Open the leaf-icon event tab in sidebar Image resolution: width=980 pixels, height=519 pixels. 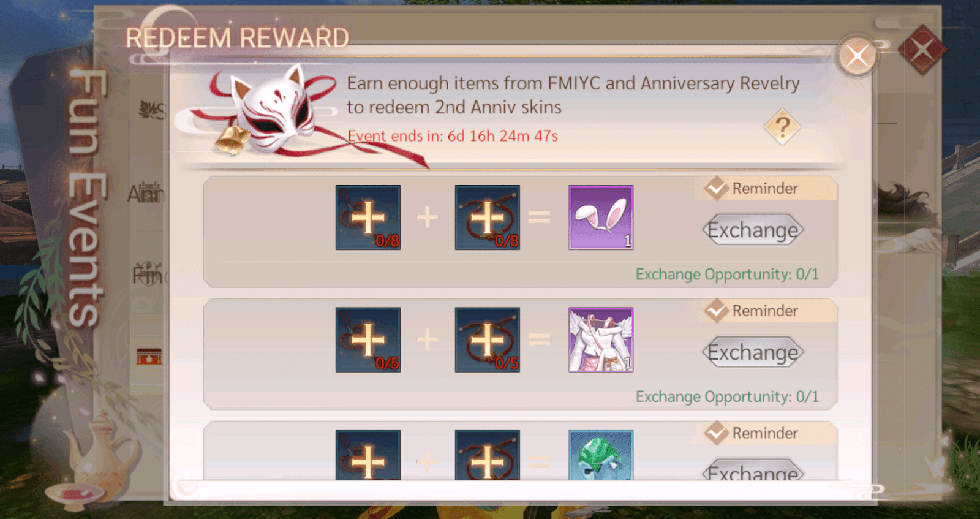coord(151,110)
